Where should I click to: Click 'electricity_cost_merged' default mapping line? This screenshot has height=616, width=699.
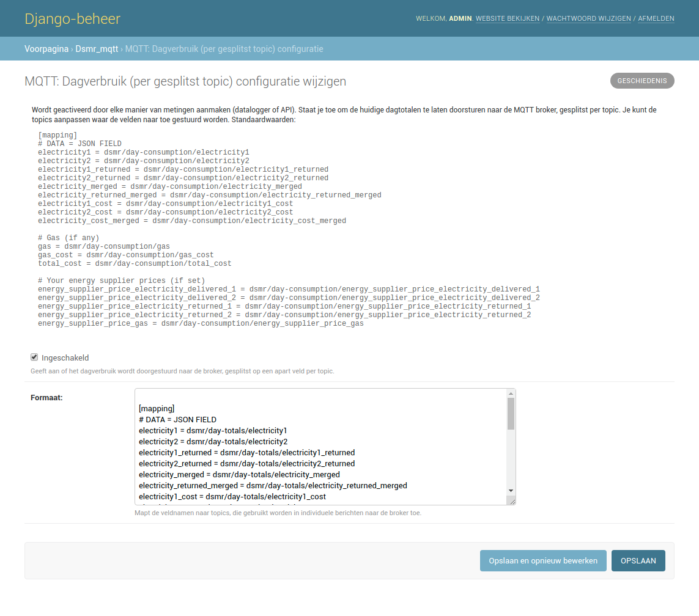pos(191,221)
